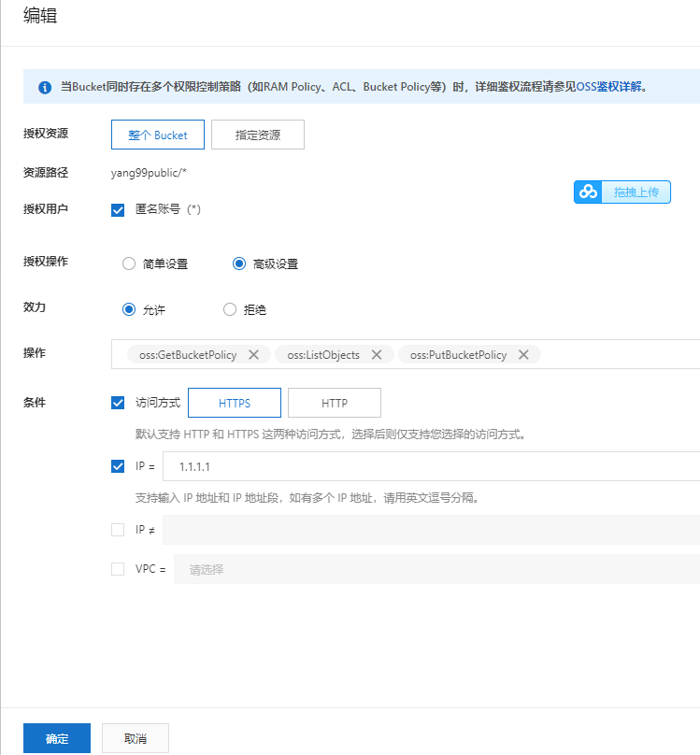The height and width of the screenshot is (755, 700).
Task: Click the 默认支持 HTTP 和 HTTPS hint text
Action: (x=330, y=434)
